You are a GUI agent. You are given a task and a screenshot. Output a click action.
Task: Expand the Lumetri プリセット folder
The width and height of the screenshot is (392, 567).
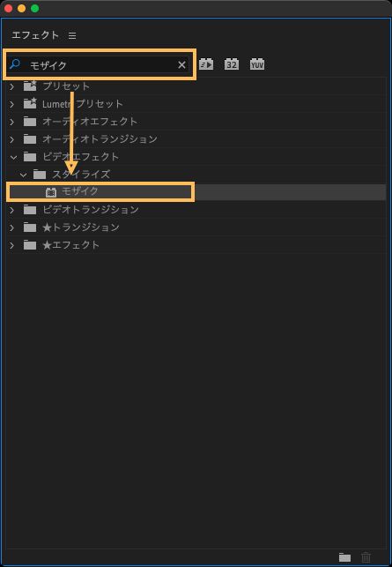tap(12, 105)
